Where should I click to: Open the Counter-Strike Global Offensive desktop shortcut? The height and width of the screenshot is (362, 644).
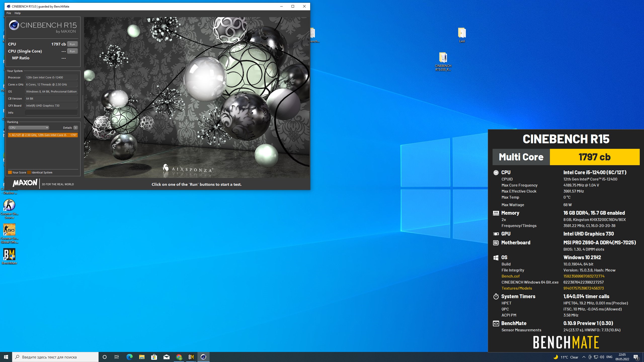(9, 233)
